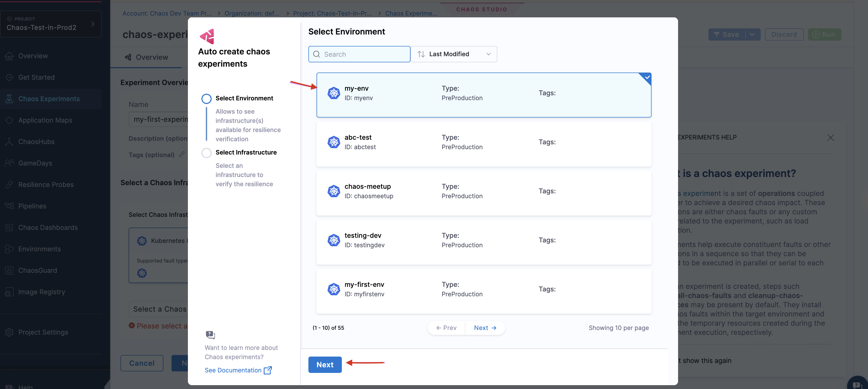Click the Prev pagination button

446,328
